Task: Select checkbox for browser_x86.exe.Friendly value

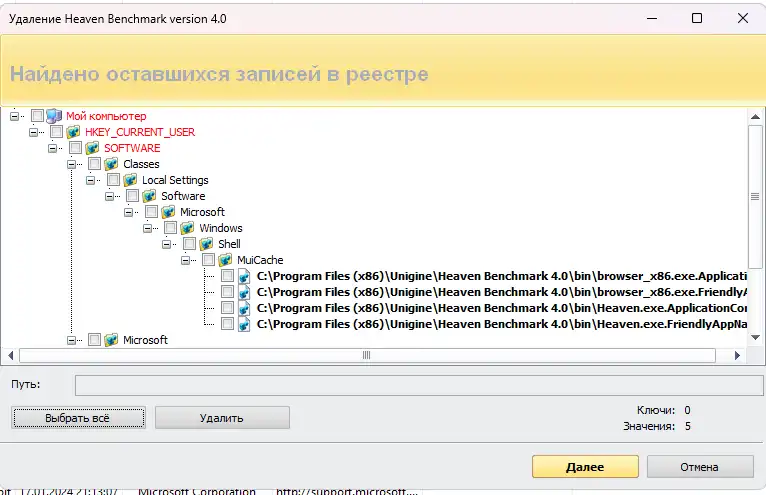Action: [227, 292]
